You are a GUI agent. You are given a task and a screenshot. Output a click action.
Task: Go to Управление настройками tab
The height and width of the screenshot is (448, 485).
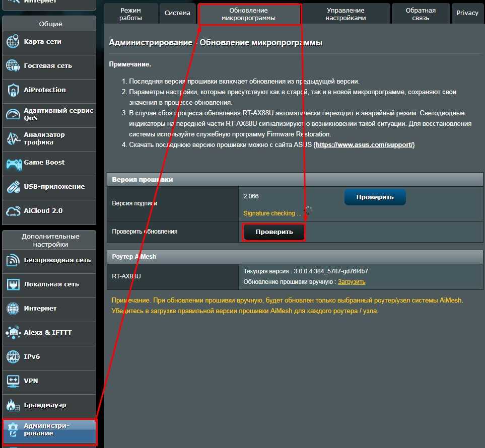[345, 14]
